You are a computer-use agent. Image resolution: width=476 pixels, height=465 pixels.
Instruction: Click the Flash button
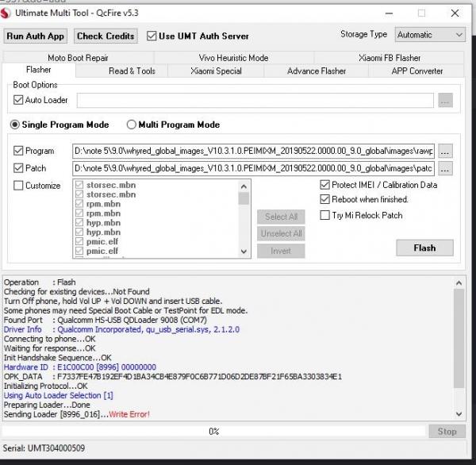click(424, 248)
